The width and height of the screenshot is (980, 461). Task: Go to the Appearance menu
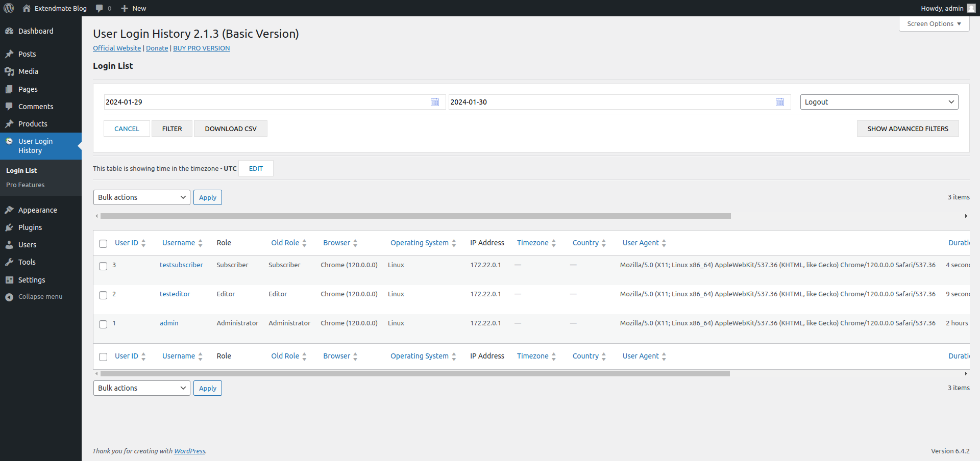pyautogui.click(x=37, y=210)
